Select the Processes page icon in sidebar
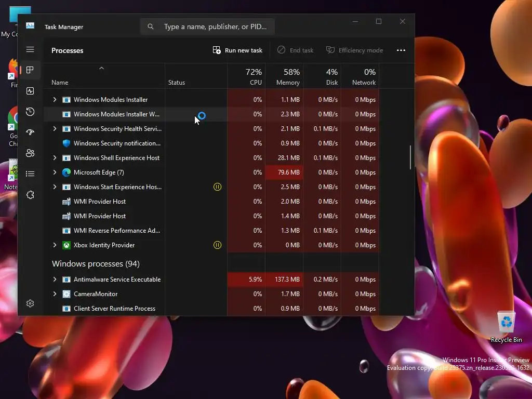 click(x=30, y=70)
